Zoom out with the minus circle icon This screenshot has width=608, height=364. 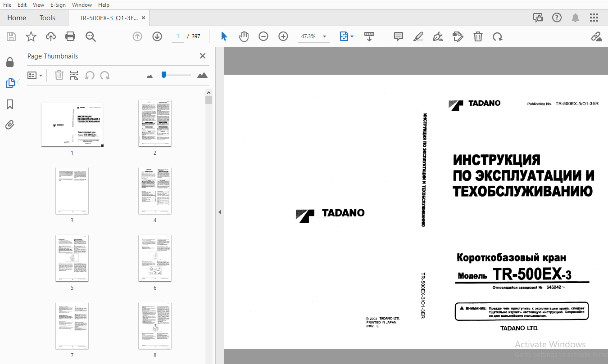coord(263,36)
